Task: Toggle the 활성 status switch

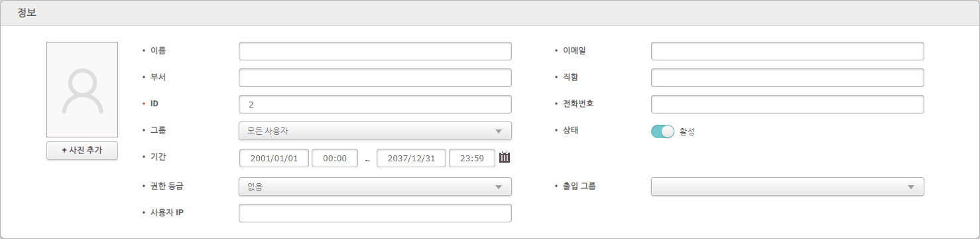Action: 662,131
